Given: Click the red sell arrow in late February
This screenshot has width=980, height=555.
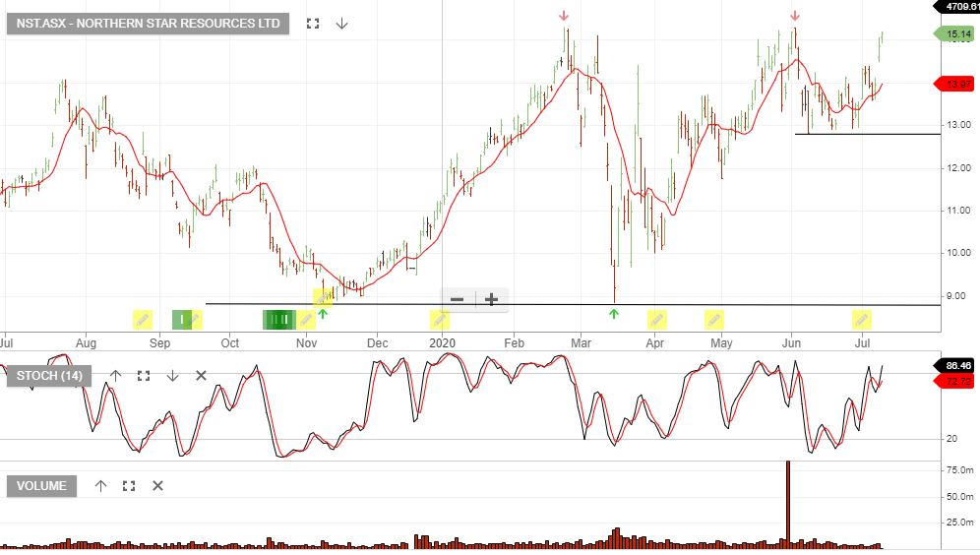Looking at the screenshot, I should 564,16.
